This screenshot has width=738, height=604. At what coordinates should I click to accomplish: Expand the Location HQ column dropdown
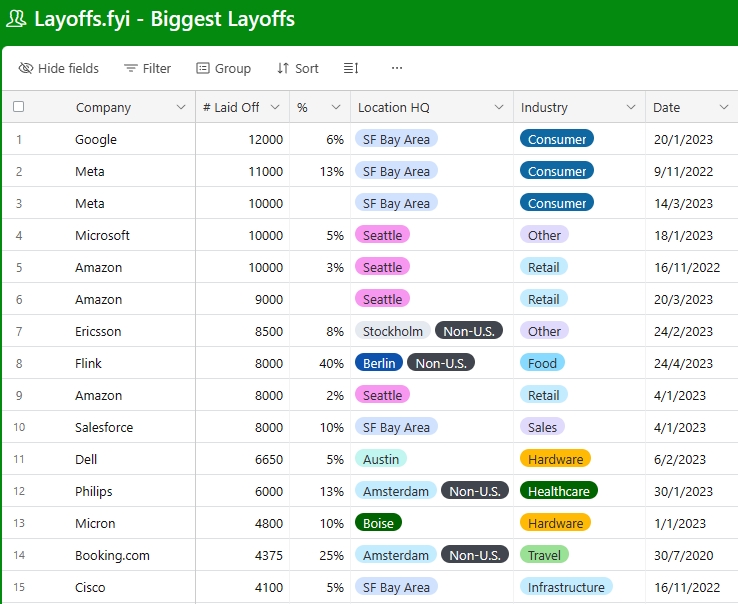(x=499, y=107)
